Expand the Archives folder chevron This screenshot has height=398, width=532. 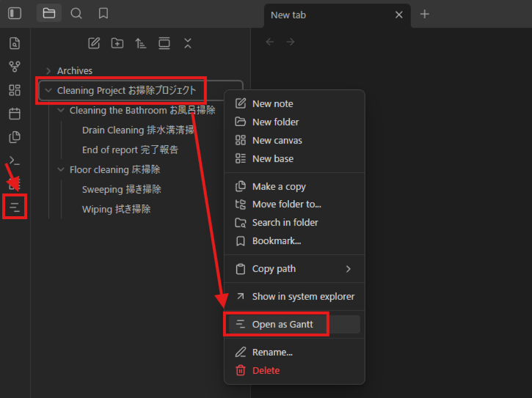(x=48, y=71)
